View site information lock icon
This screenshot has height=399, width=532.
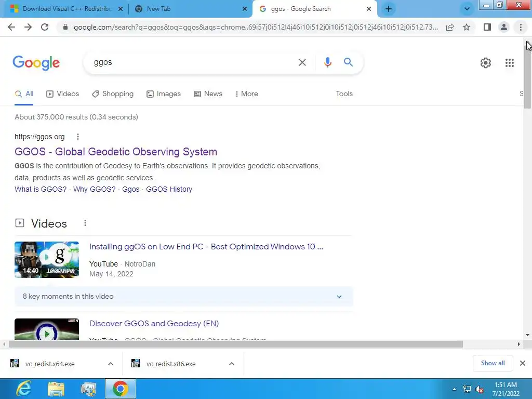(x=65, y=27)
